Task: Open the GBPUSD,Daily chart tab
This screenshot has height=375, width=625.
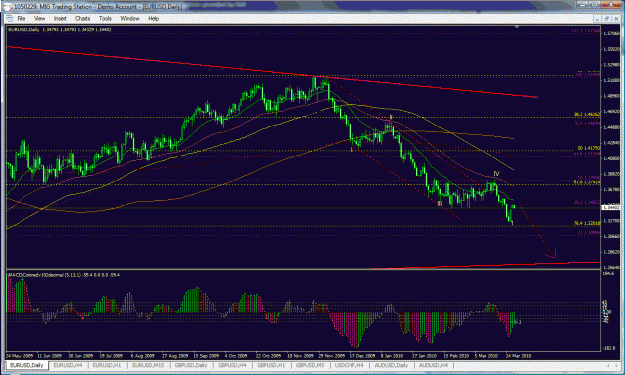Action: [x=191, y=365]
